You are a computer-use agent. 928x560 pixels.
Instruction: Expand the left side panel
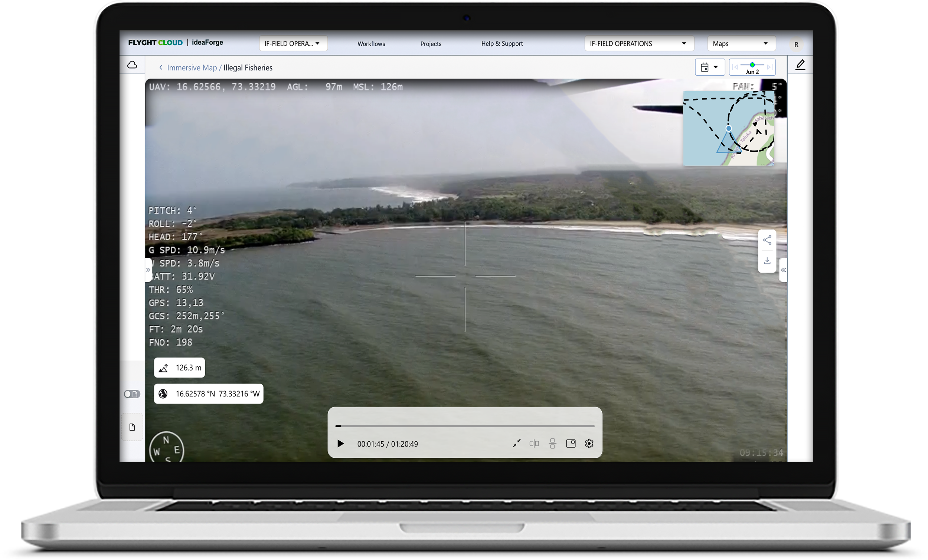point(148,270)
